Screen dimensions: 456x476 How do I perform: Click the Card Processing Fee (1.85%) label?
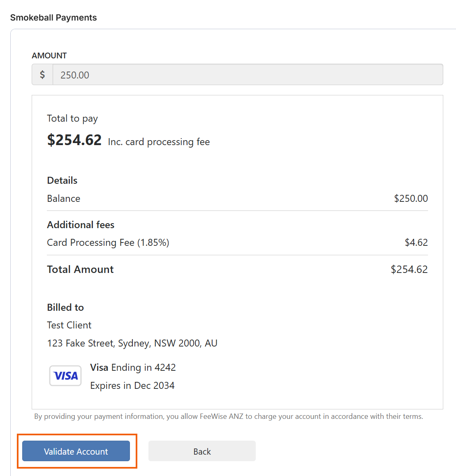(x=108, y=243)
